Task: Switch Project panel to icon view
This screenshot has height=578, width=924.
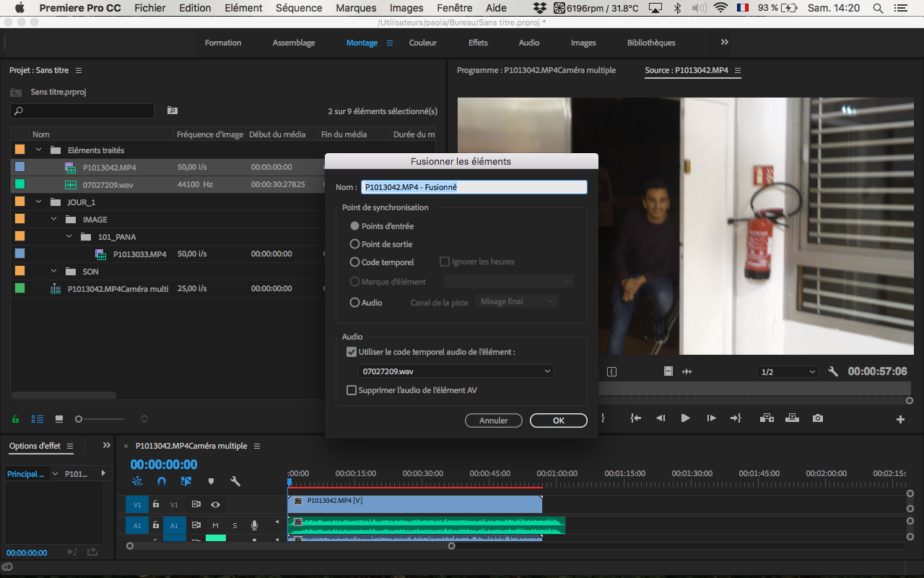Action: [x=59, y=419]
